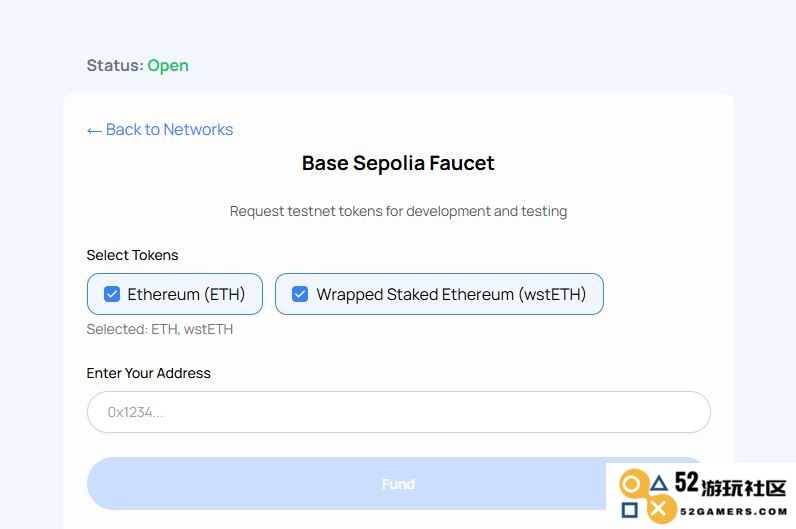Toggle the Ethereum (ETH) token chip label
Viewport: 796px width, 529px height.
(x=186, y=294)
